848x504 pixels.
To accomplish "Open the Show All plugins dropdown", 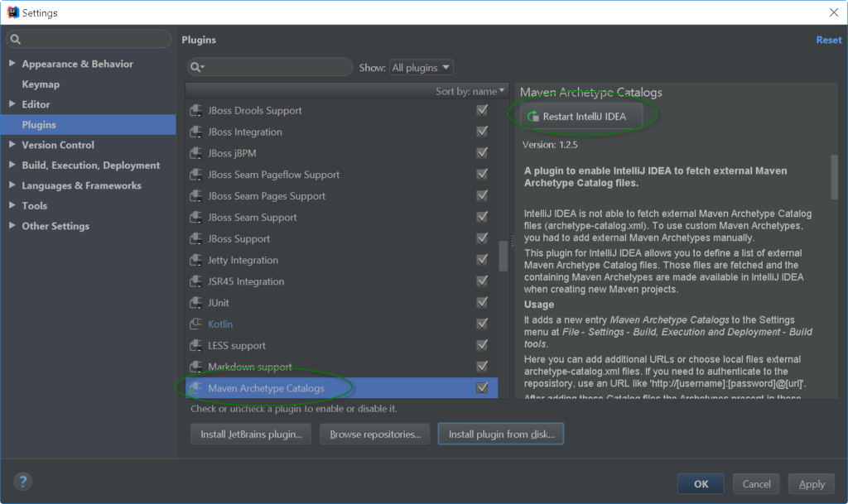I will pos(421,68).
